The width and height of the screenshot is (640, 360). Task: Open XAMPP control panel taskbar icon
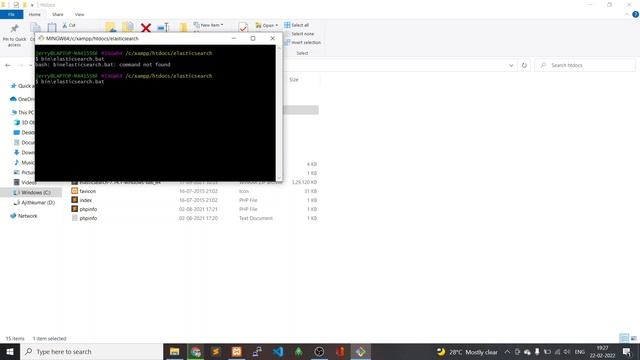click(237, 351)
